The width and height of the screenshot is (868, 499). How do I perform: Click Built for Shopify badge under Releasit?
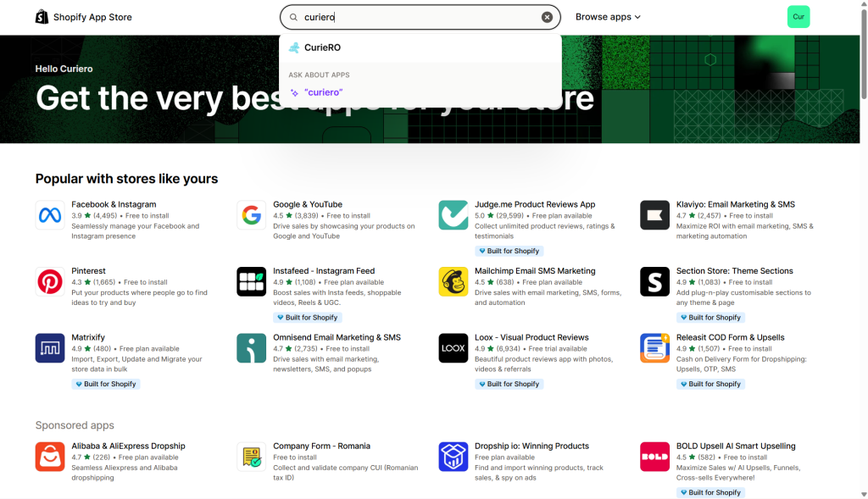(x=710, y=384)
